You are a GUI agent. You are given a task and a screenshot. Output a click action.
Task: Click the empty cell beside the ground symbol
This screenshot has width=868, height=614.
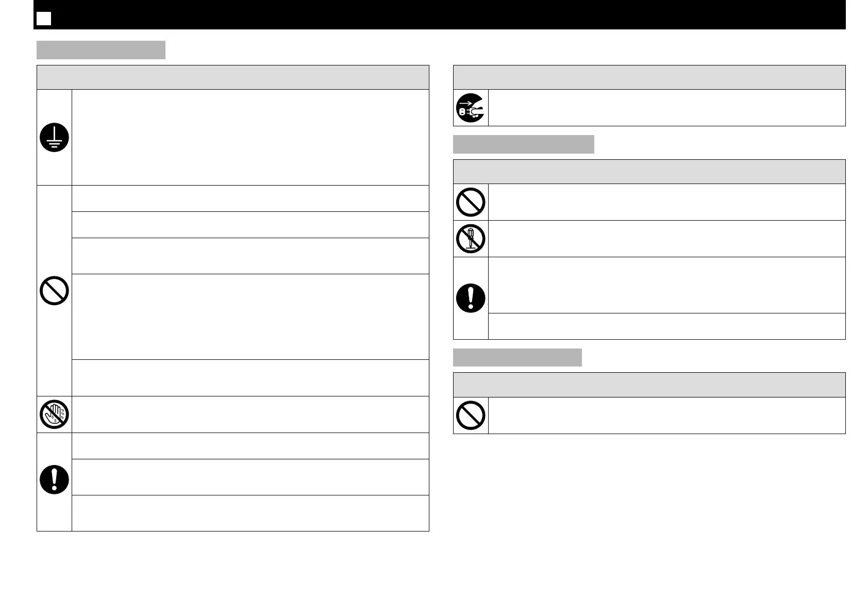[x=250, y=137]
